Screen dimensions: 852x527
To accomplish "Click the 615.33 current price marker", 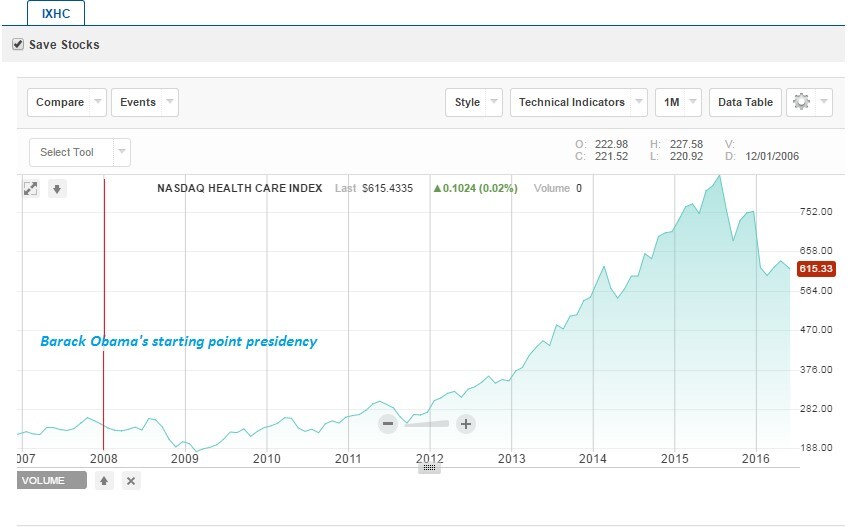I will tap(816, 268).
